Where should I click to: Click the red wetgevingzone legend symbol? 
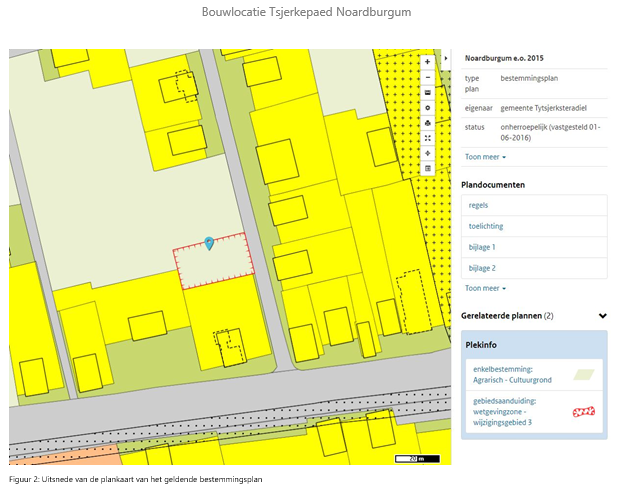pos(584,412)
